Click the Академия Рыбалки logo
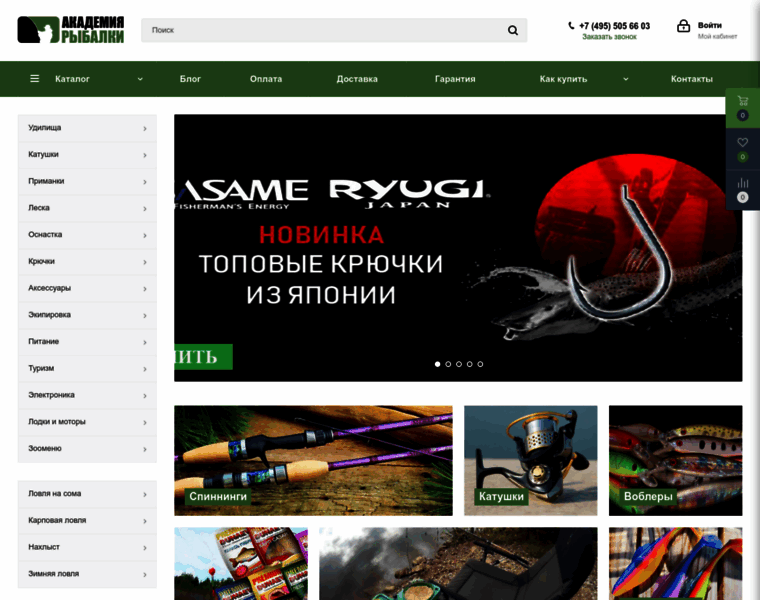This screenshot has height=600, width=760. (71, 30)
